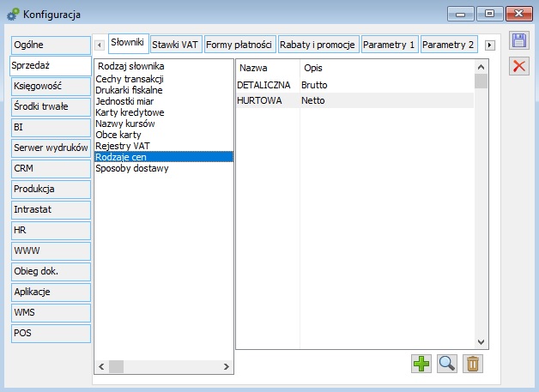This screenshot has width=539, height=392.
Task: Open the Rabaty i promocje tab
Action: tap(318, 45)
